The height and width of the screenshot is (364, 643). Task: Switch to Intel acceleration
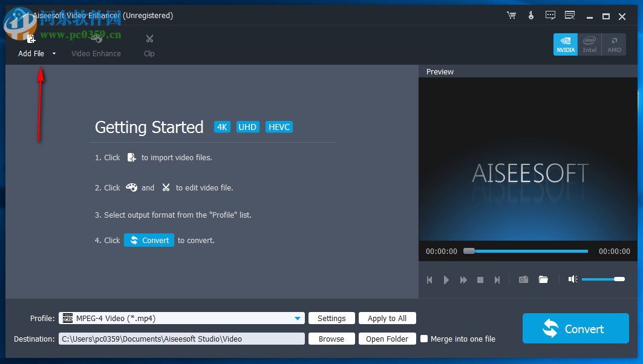pos(589,44)
